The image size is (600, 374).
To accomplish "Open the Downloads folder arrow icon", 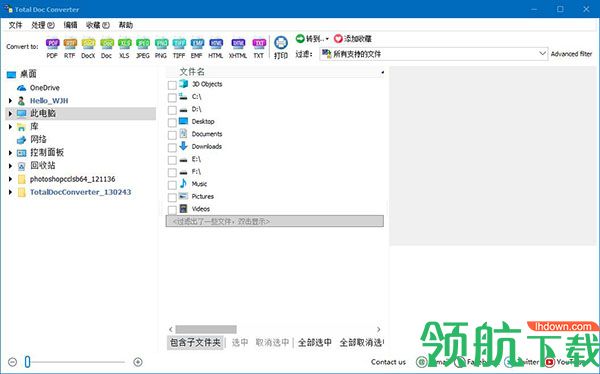I will [184, 146].
